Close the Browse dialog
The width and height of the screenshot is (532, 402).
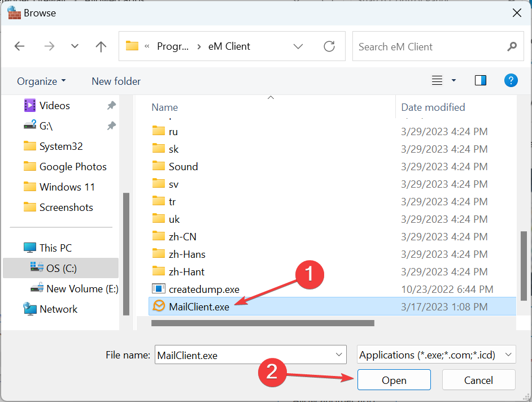click(517, 13)
